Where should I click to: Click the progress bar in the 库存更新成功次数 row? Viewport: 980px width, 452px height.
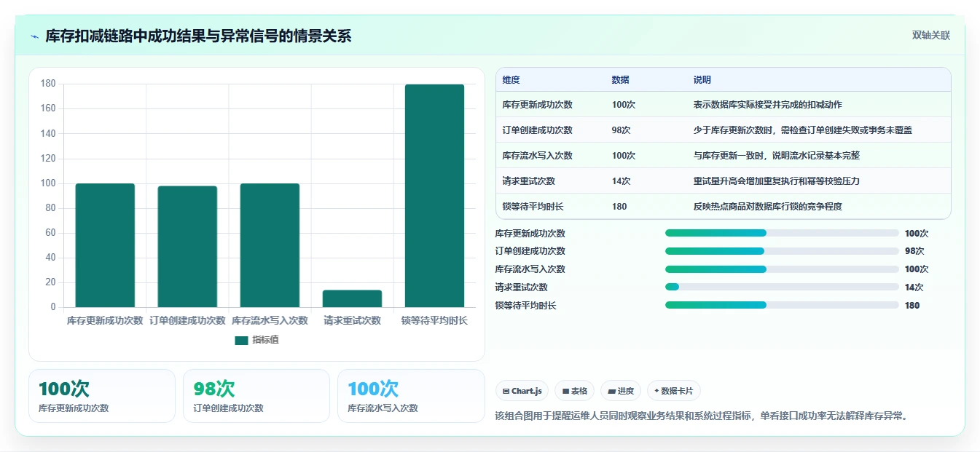(782, 233)
